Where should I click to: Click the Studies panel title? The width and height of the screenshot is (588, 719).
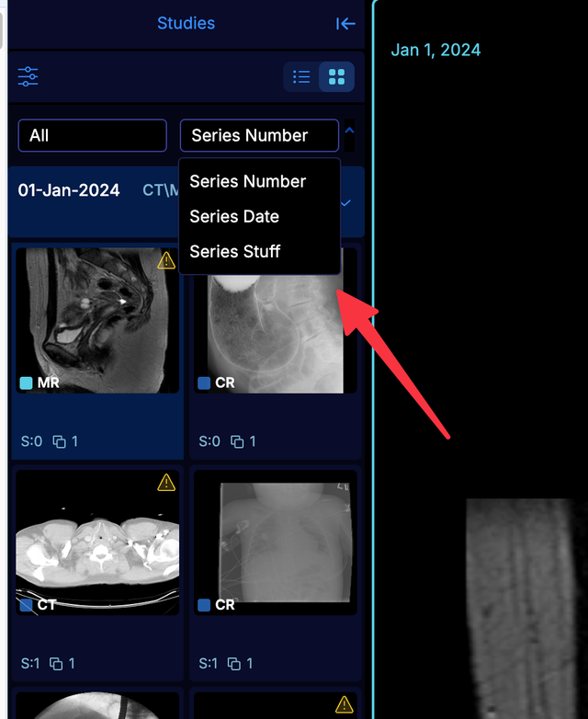pyautogui.click(x=187, y=23)
